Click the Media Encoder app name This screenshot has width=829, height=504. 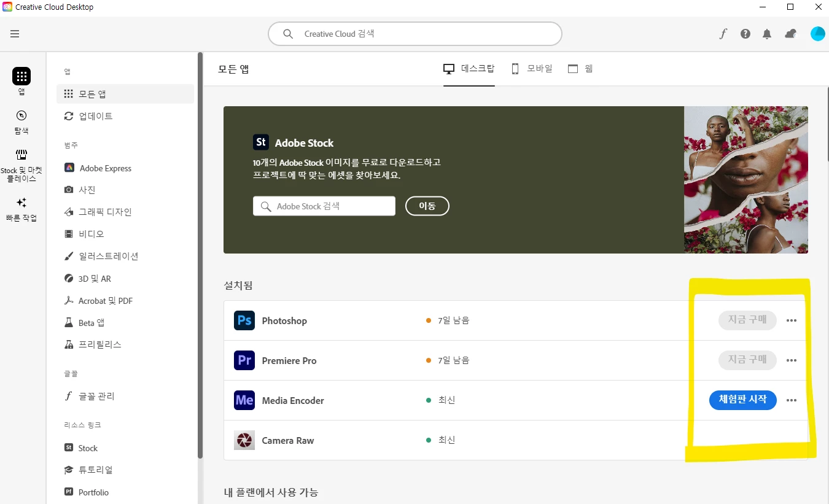click(293, 400)
